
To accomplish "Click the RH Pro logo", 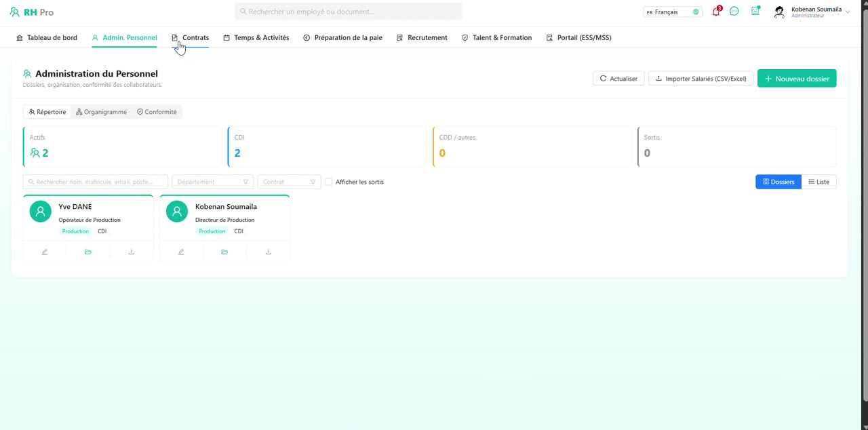I will point(31,12).
